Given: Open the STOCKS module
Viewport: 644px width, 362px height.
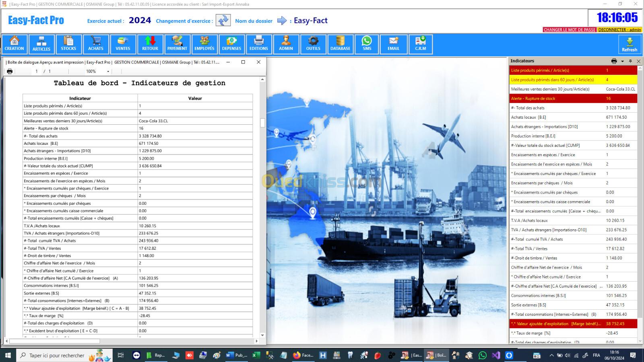Looking at the screenshot, I should 68,44.
